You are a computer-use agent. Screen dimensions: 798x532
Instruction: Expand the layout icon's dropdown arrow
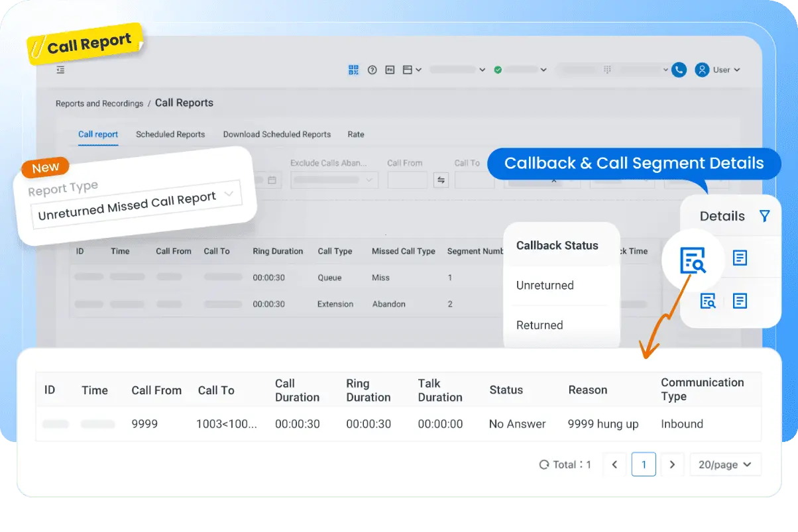[x=418, y=70]
